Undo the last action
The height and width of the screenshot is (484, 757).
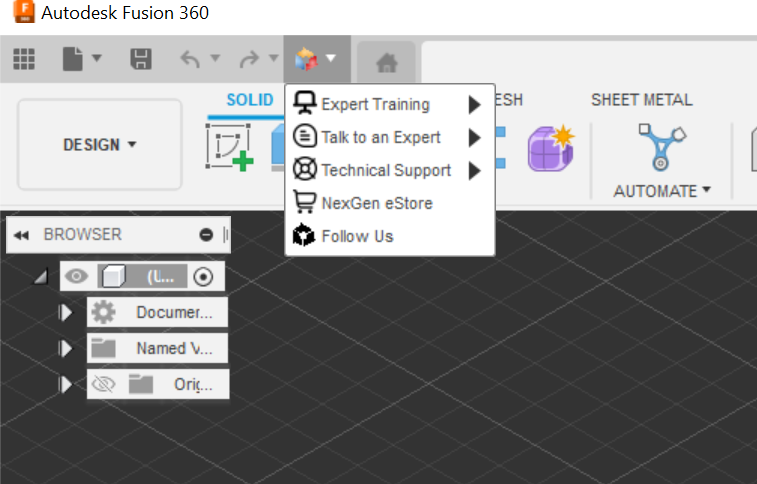point(190,59)
